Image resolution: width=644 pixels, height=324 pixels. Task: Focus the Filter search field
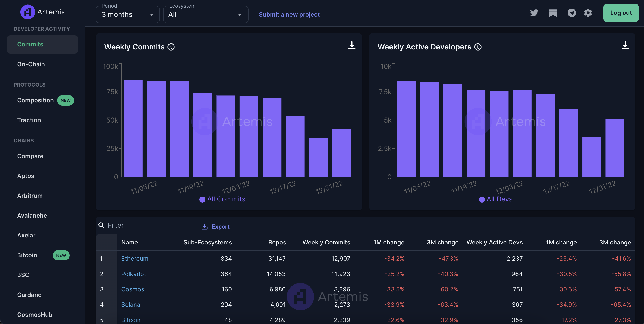click(150, 225)
